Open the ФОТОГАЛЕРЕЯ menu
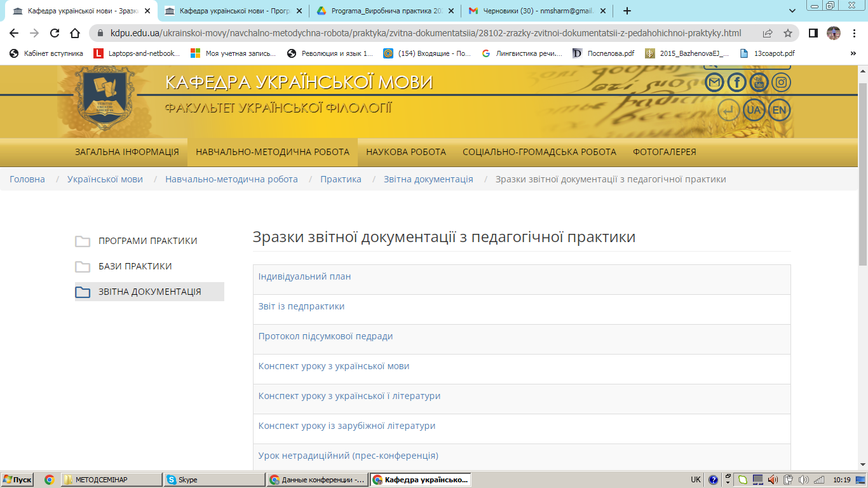This screenshot has height=488, width=868. [665, 152]
